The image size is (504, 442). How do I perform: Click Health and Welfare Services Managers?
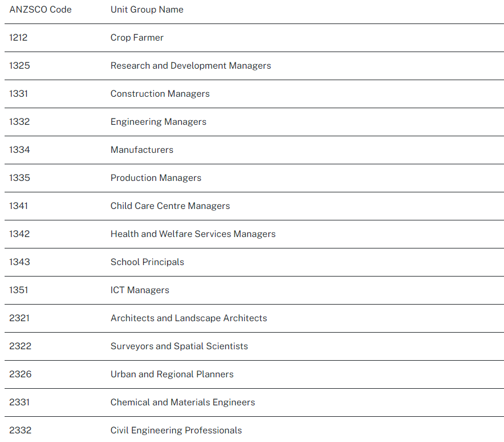tap(193, 234)
